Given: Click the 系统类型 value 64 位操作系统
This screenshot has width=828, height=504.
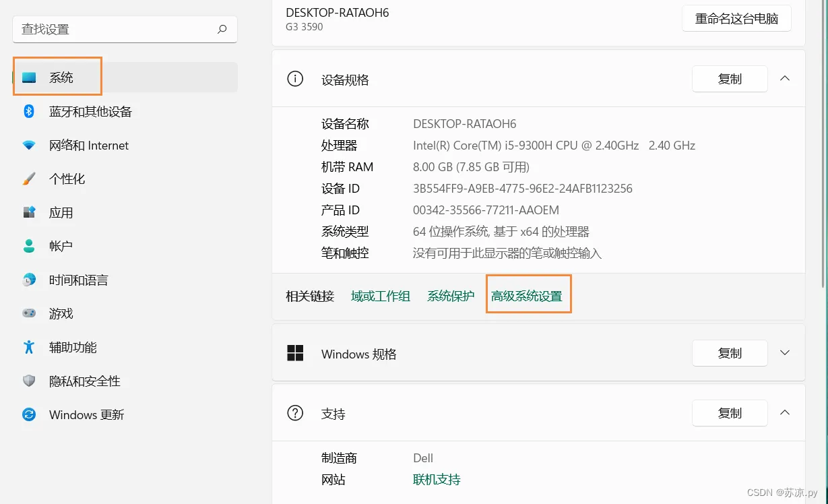Looking at the screenshot, I should 501,232.
